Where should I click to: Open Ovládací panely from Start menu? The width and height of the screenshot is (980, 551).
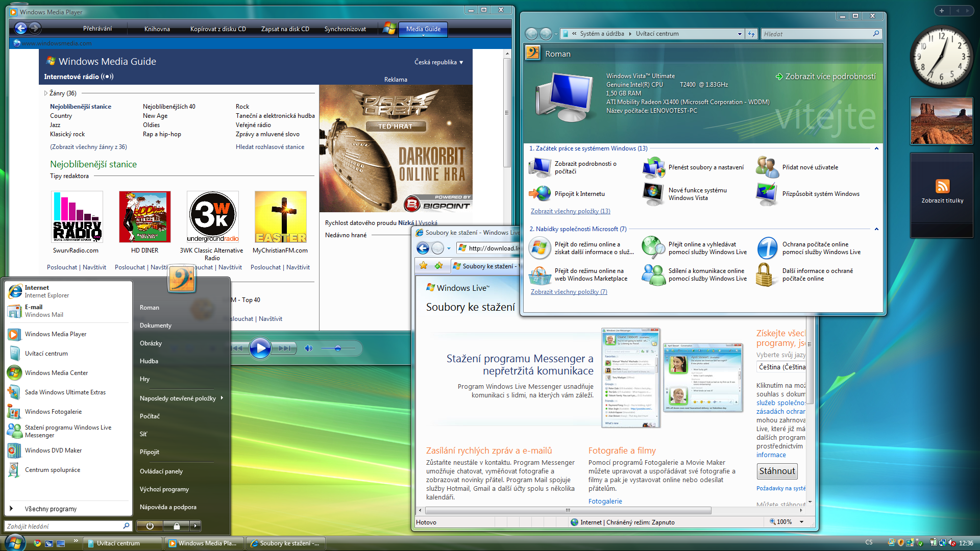click(x=161, y=471)
